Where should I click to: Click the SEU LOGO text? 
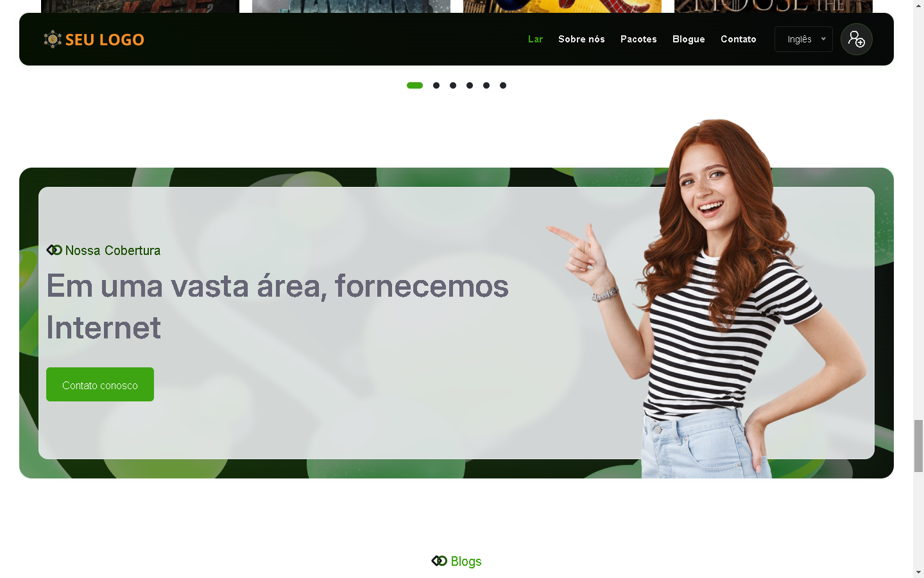[x=105, y=40]
